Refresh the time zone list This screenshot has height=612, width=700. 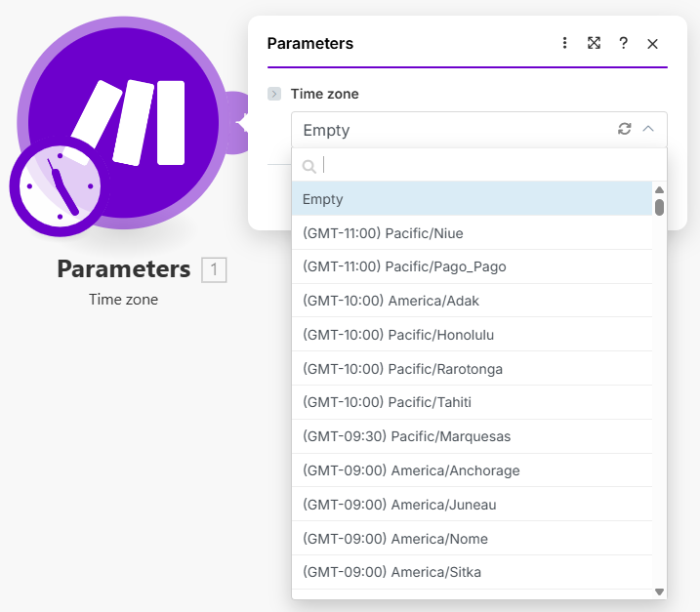[x=625, y=129]
